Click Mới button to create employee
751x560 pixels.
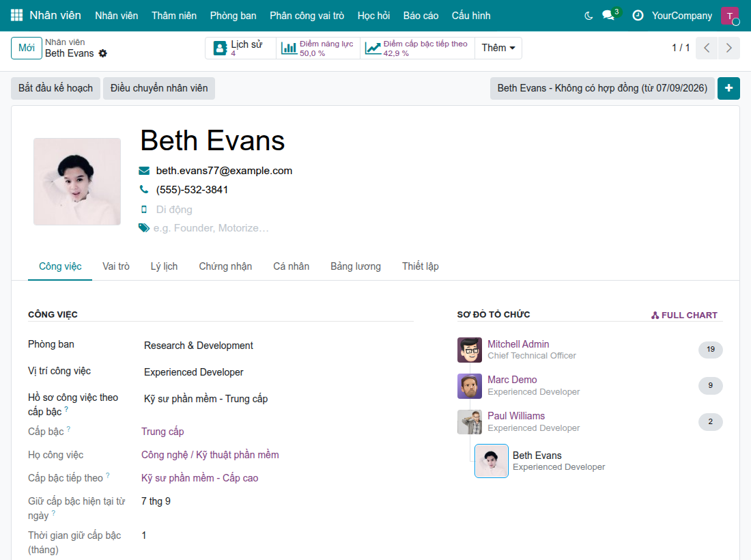(x=27, y=48)
